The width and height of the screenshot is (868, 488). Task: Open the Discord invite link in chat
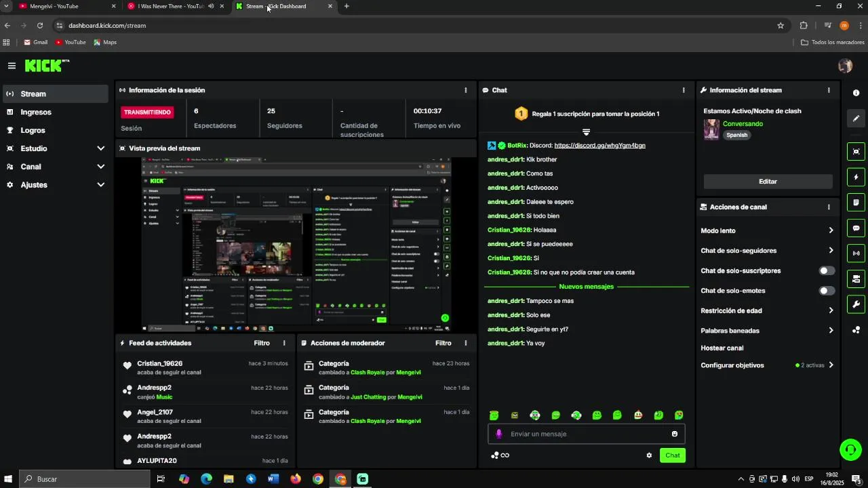tap(599, 146)
